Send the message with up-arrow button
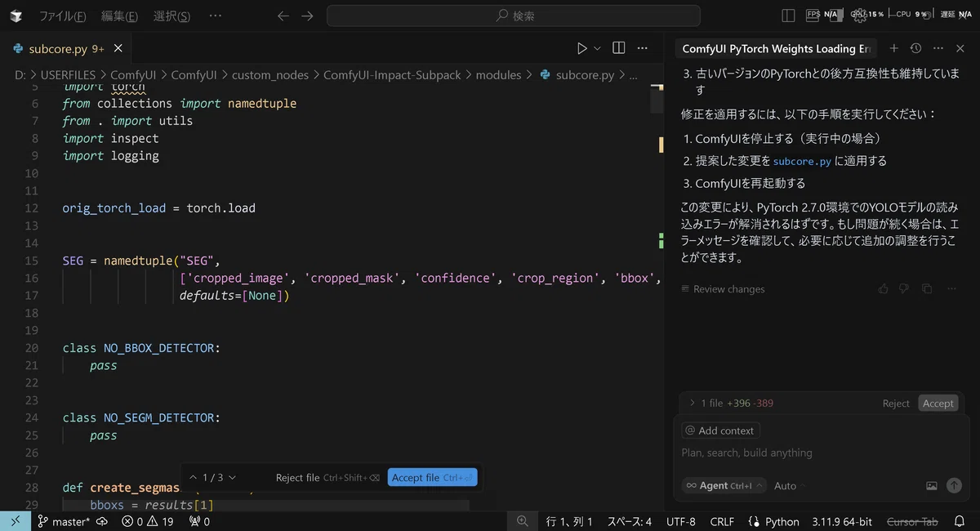This screenshot has height=531, width=980. coord(954,485)
